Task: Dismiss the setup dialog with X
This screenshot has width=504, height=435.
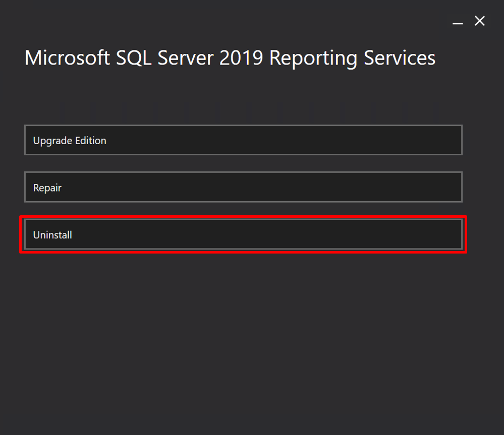Action: (x=480, y=21)
